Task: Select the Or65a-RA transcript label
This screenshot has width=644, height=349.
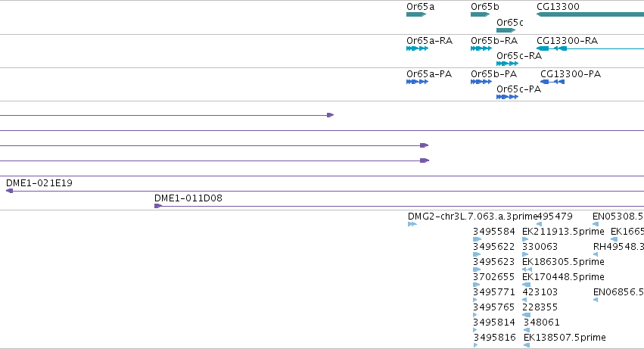Action: 429,41
